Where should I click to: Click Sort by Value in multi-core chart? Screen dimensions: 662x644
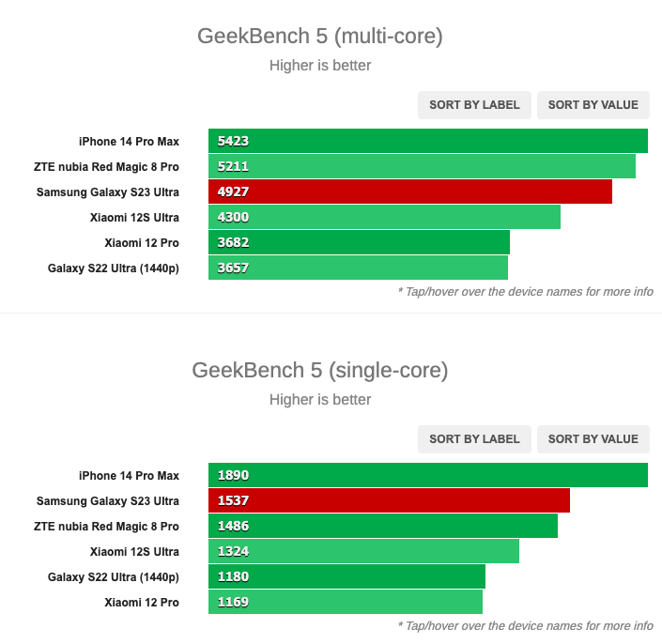pos(593,105)
